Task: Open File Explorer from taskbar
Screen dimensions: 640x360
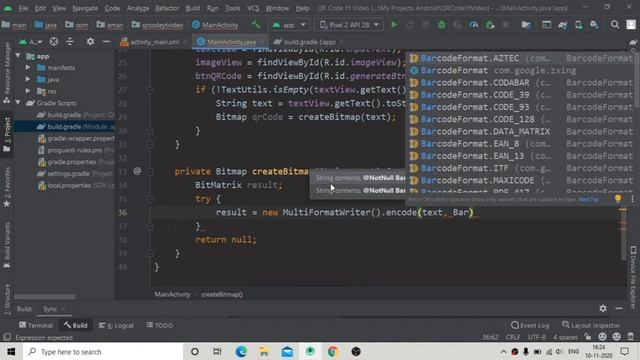Action: click(x=264, y=351)
